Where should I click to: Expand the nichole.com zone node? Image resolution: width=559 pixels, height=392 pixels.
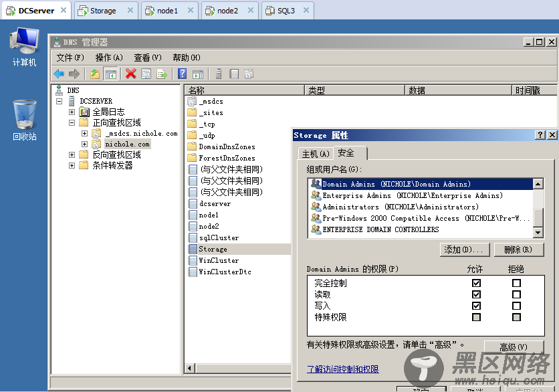pyautogui.click(x=84, y=144)
